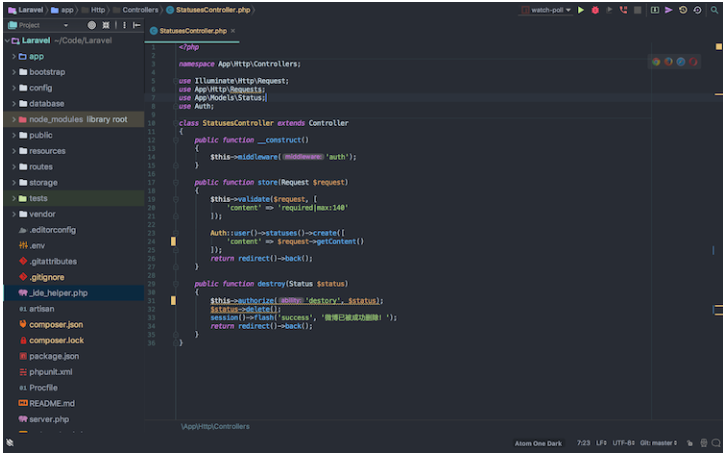The width and height of the screenshot is (724, 456).
Task: Select the public folder
Action: click(x=74, y=135)
